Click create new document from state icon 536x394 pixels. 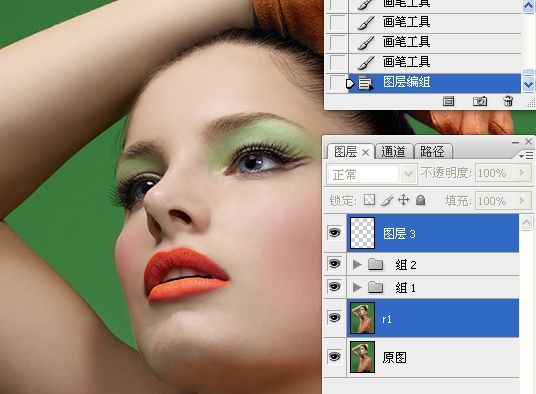click(x=448, y=101)
